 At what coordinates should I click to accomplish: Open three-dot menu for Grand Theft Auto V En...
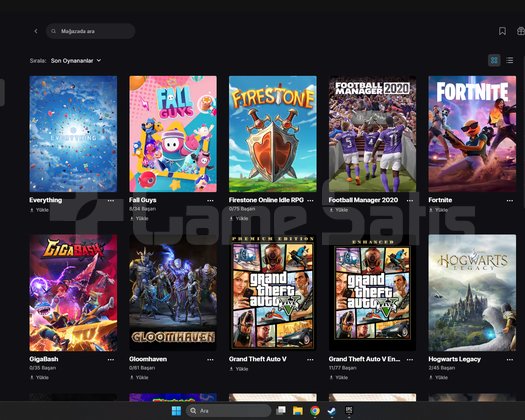[x=410, y=359]
